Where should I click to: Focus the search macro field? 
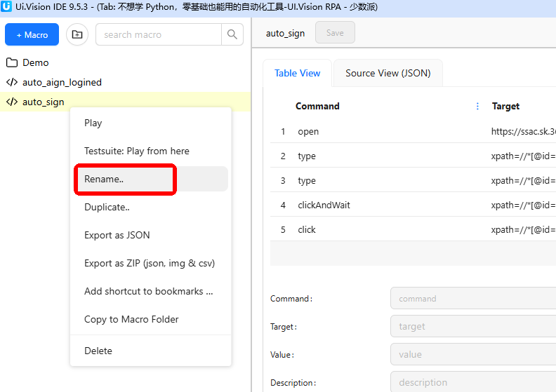click(x=159, y=34)
